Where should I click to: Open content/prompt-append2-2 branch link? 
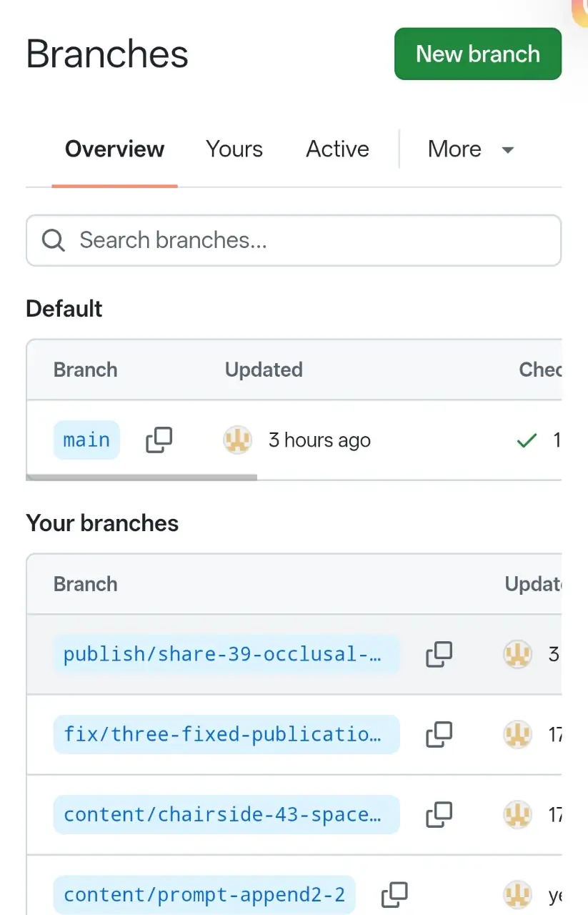(204, 894)
